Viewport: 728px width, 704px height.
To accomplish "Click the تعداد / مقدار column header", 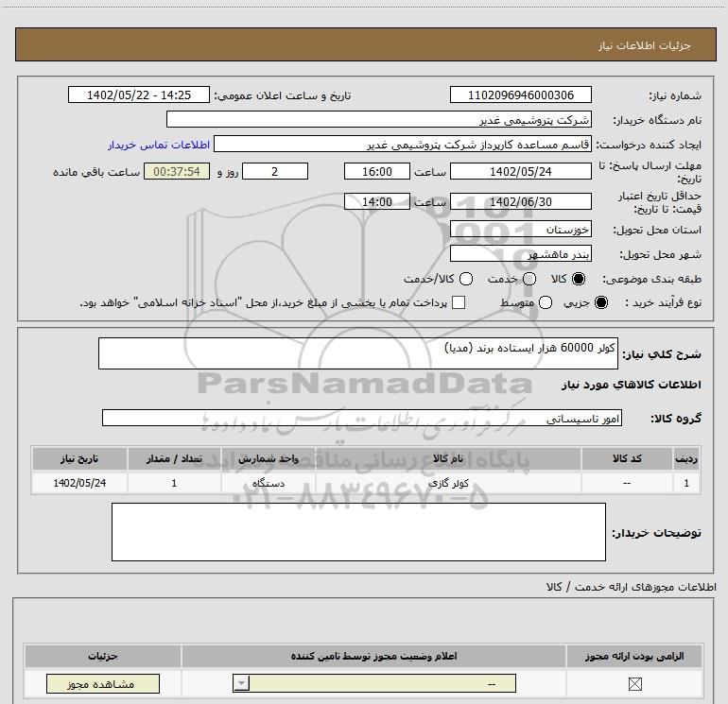I will coord(174,459).
